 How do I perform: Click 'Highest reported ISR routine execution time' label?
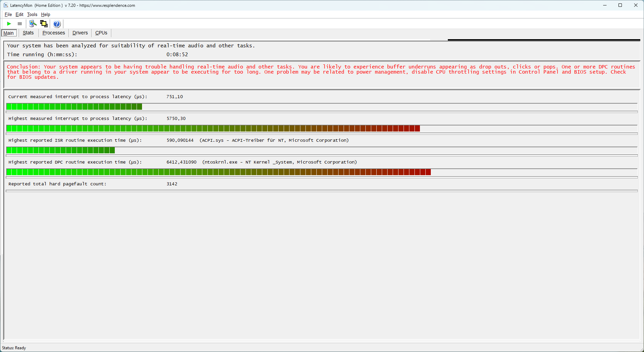pyautogui.click(x=75, y=140)
